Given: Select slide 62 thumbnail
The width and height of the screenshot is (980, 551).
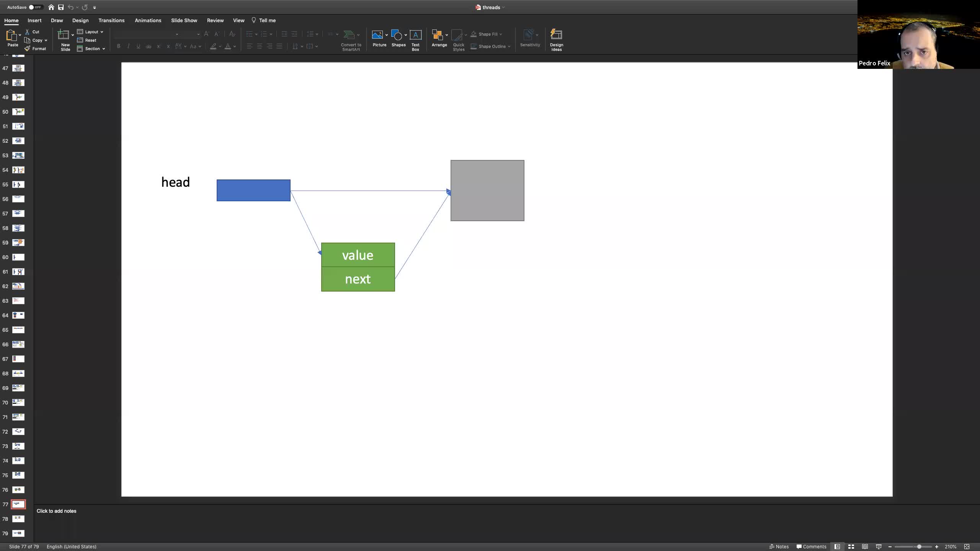Looking at the screenshot, I should pyautogui.click(x=18, y=286).
